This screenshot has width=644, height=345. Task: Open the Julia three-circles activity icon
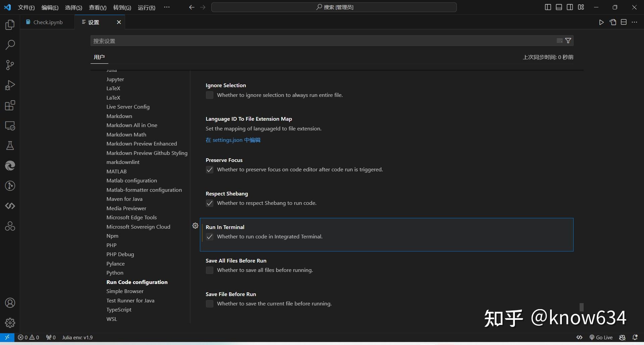click(10, 226)
